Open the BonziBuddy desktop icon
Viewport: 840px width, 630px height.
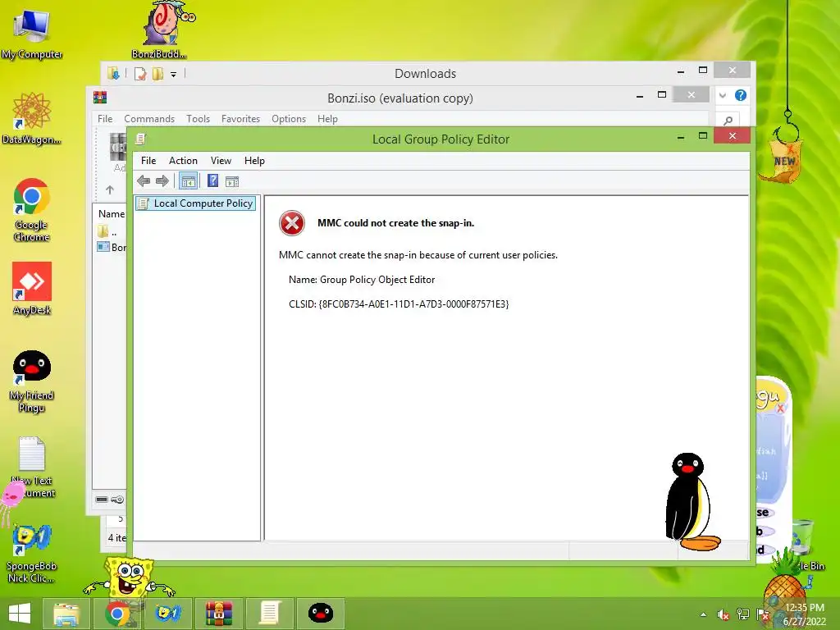pyautogui.click(x=159, y=30)
